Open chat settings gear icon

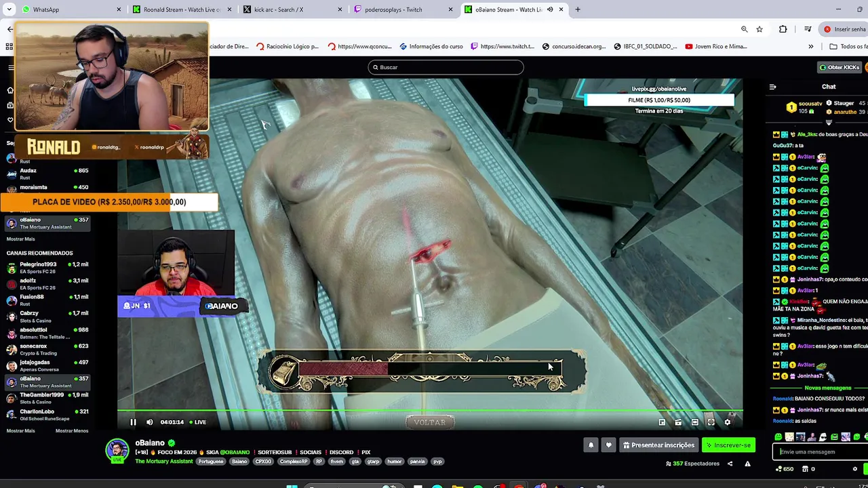pyautogui.click(x=854, y=469)
